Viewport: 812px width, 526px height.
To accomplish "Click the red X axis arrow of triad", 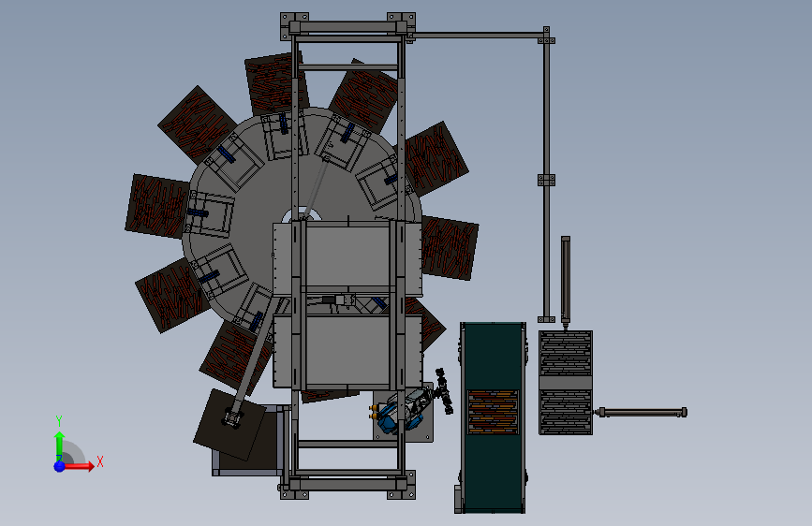I will click(x=80, y=466).
